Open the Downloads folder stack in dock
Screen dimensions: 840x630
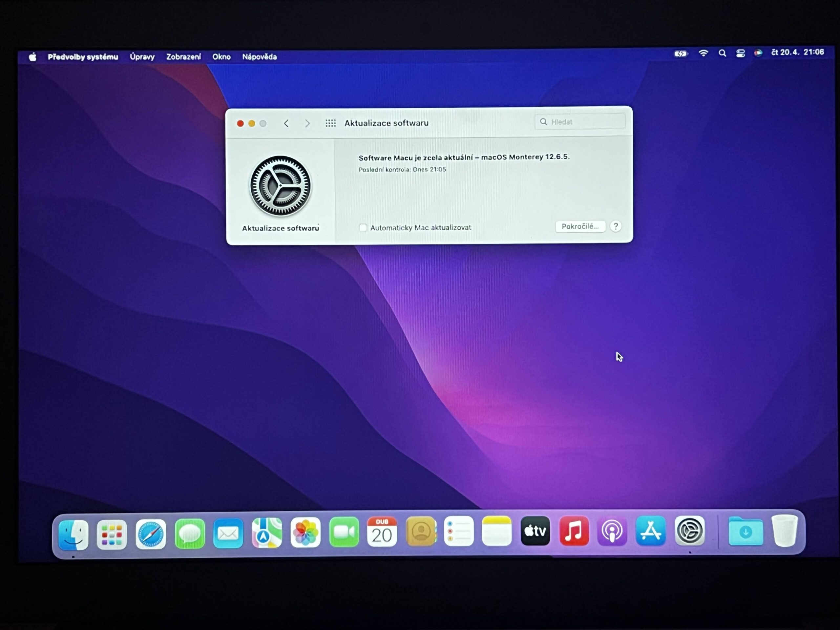[745, 532]
